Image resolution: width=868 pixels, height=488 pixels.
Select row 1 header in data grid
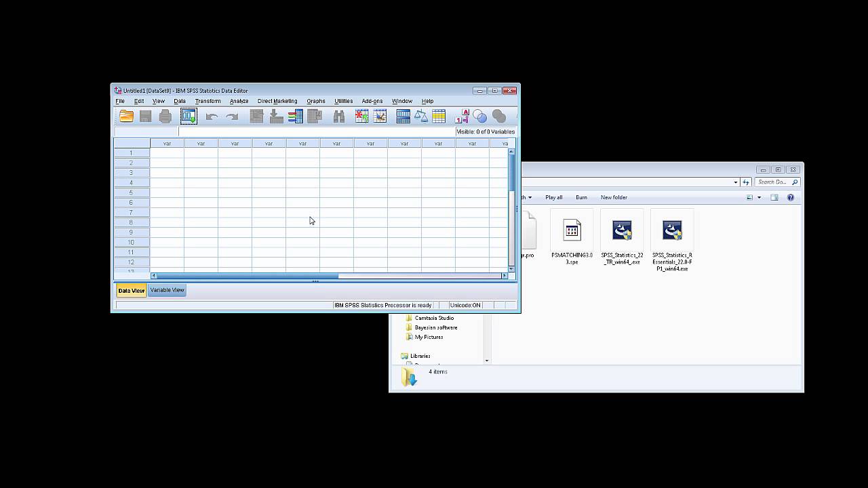coord(132,153)
